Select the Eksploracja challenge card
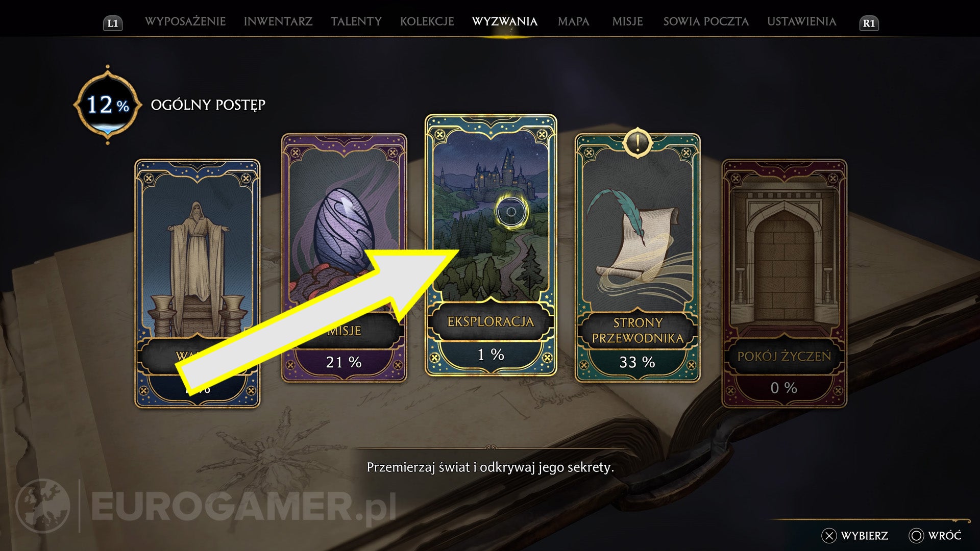Screen dimensions: 980x551 (x=491, y=245)
